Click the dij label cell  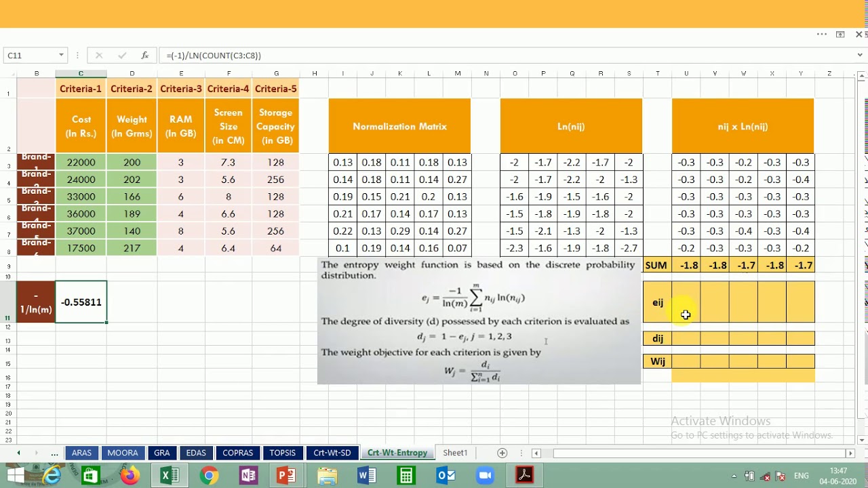click(x=658, y=338)
